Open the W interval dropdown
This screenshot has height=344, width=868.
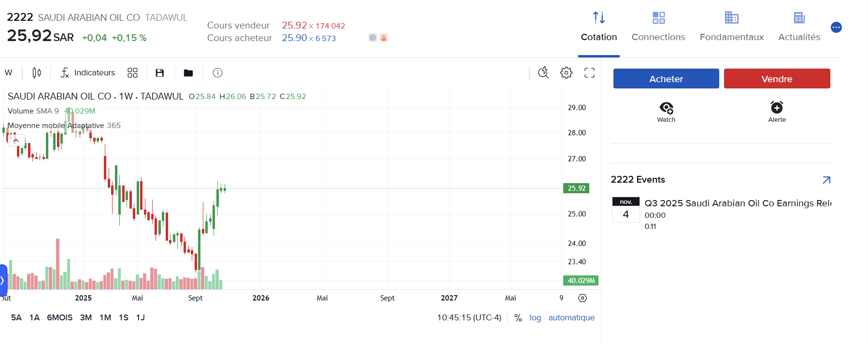tap(9, 73)
